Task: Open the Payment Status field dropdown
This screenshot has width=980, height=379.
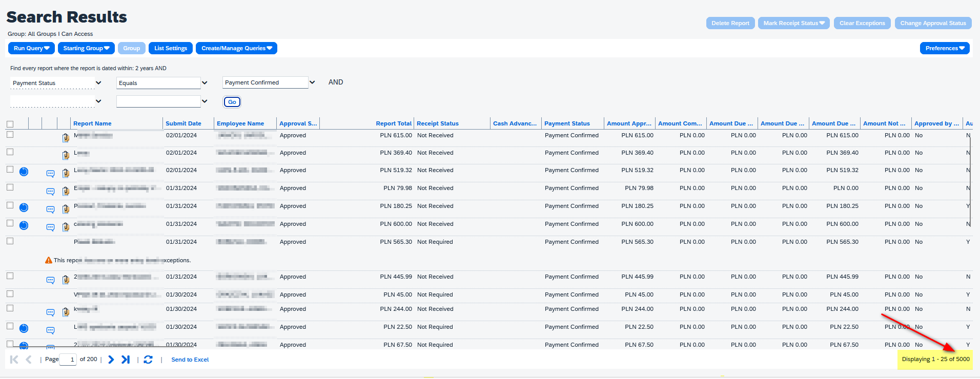Action: click(98, 83)
